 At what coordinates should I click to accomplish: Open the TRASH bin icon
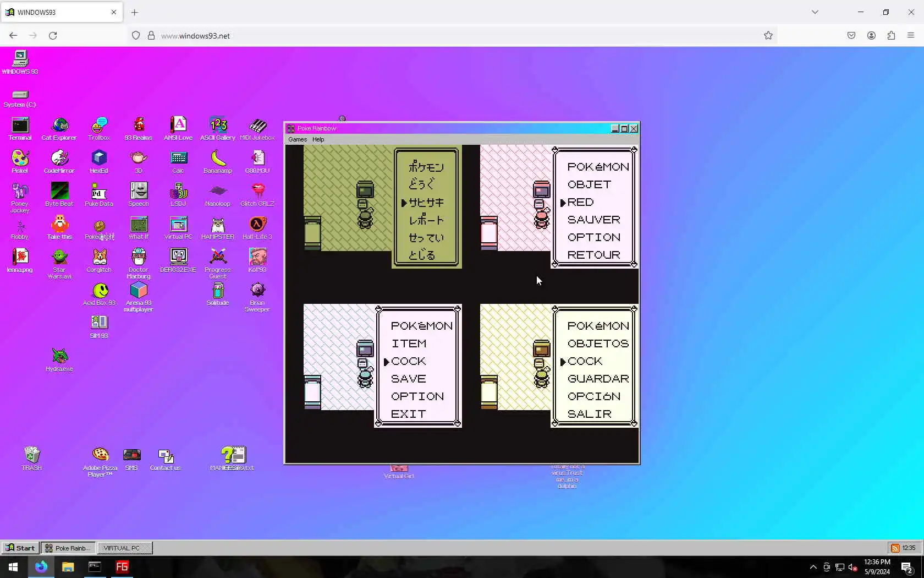pyautogui.click(x=31, y=459)
